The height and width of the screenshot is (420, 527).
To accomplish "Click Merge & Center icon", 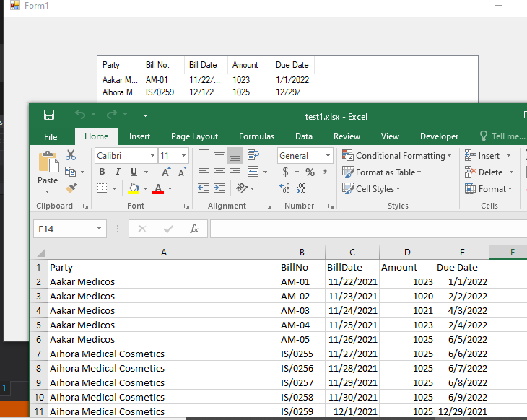I will (x=253, y=172).
